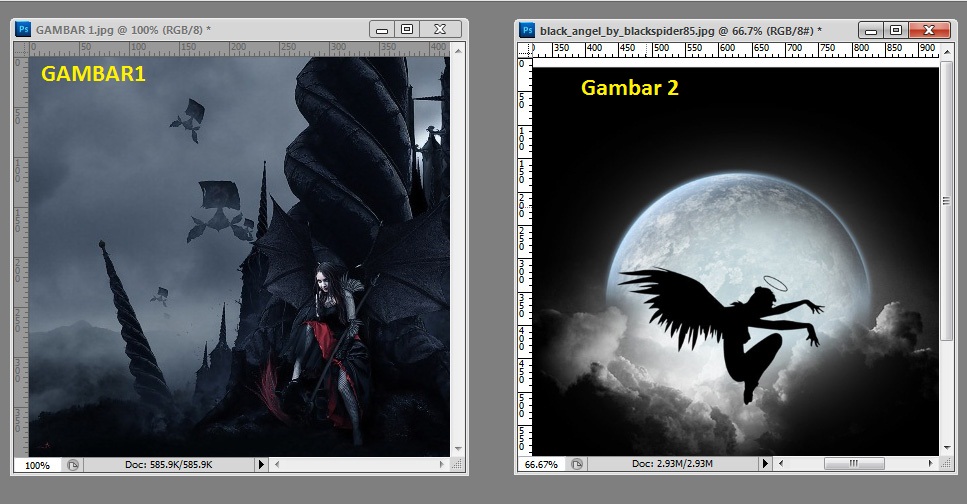Close the black_angel document window
Viewport: 967px width, 504px height.
click(x=929, y=30)
